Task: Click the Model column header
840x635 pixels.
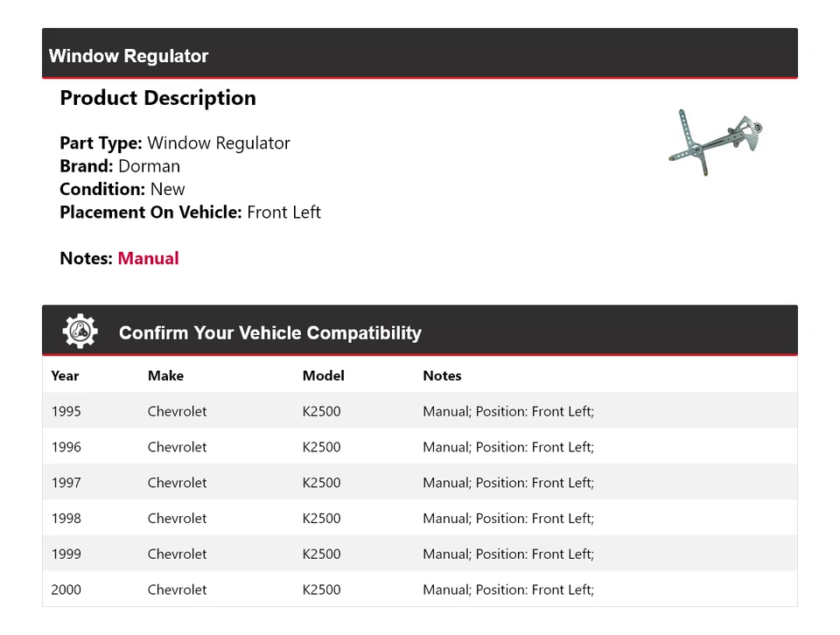Action: 323,375
